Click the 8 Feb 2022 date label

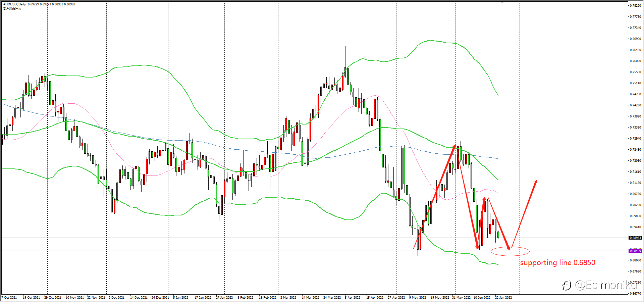245,298
